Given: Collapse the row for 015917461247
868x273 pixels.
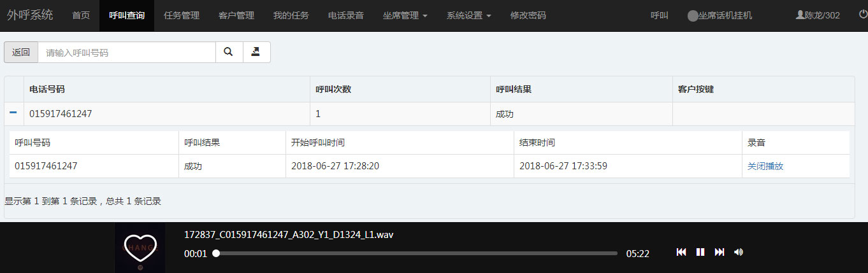Looking at the screenshot, I should pos(13,113).
